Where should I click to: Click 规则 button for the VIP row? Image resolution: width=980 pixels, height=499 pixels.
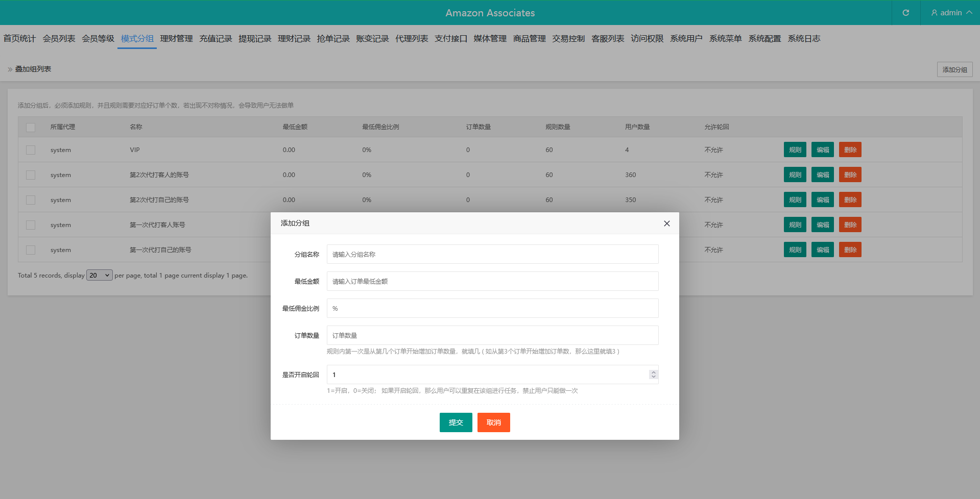[x=795, y=150]
